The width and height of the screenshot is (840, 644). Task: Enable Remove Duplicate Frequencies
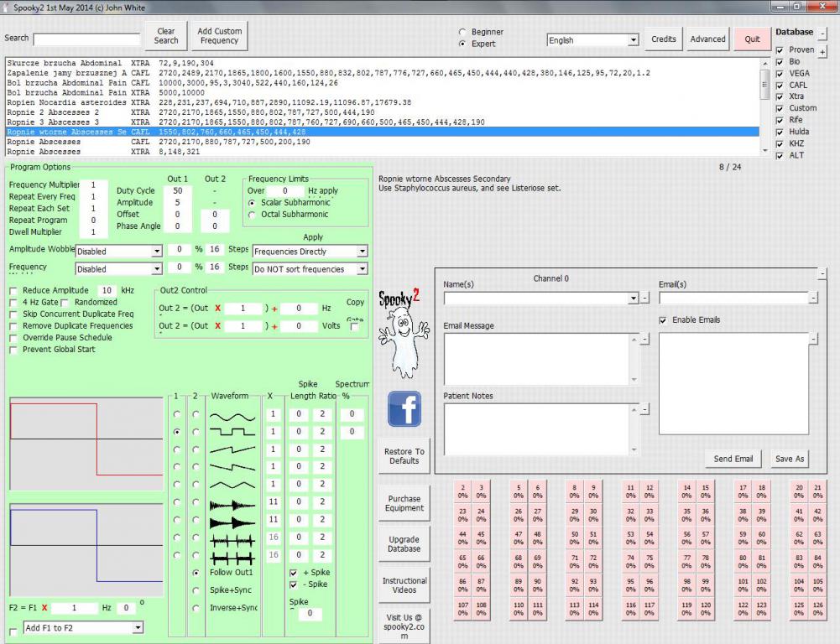click(x=13, y=326)
